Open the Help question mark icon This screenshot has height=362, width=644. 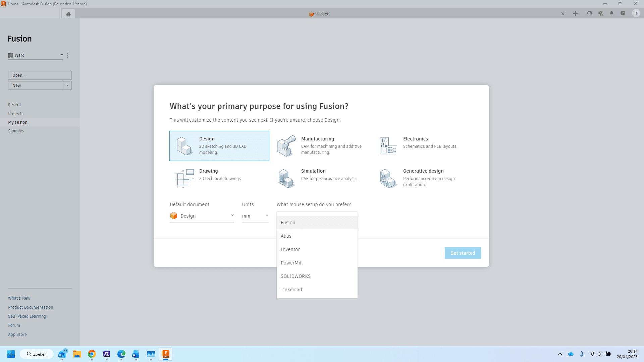pos(623,13)
